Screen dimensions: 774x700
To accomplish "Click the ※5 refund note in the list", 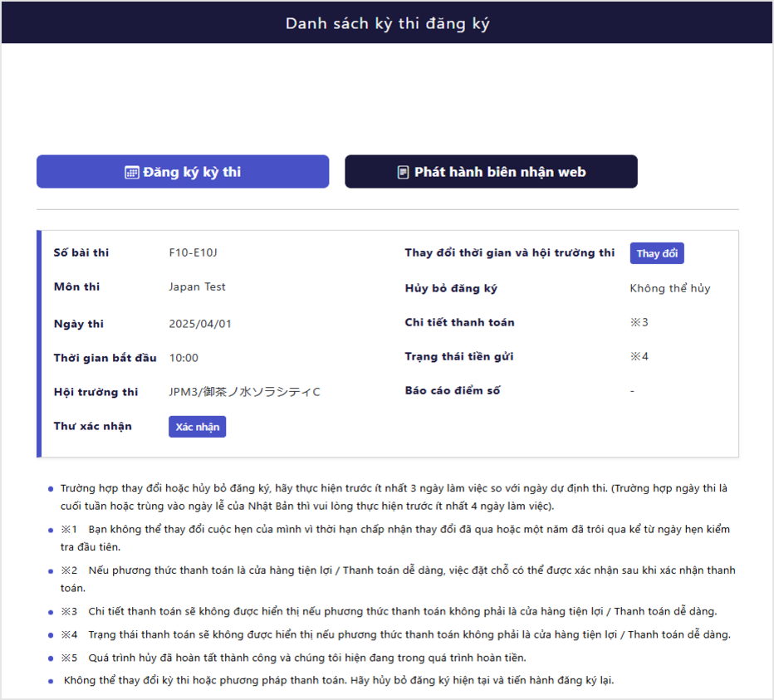I will pyautogui.click(x=293, y=658).
